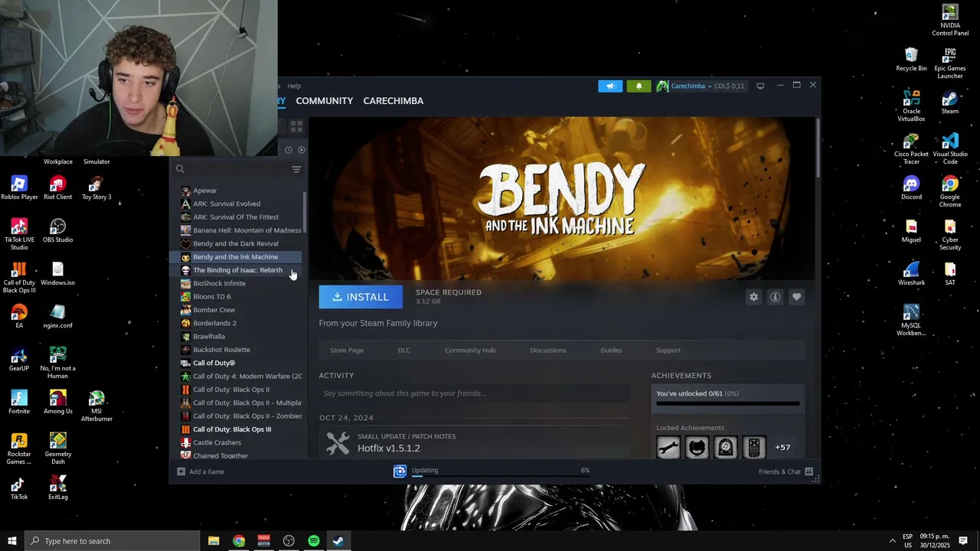This screenshot has height=551, width=980.
Task: Open game settings gear icon
Action: tap(753, 297)
